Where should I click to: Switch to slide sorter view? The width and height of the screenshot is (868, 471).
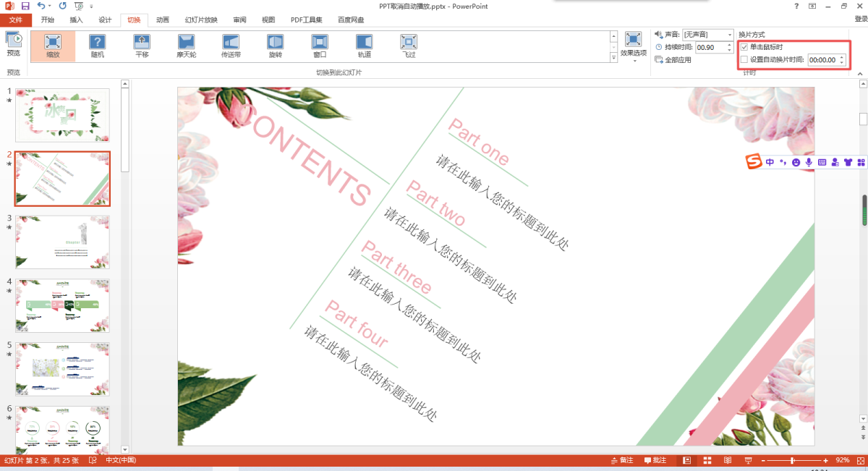[x=707, y=460]
